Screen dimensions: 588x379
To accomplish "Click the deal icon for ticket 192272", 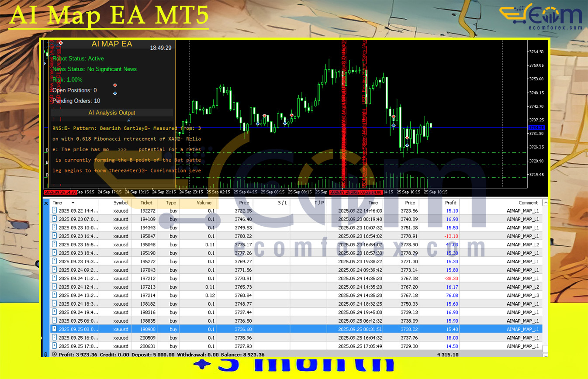I will [55, 210].
